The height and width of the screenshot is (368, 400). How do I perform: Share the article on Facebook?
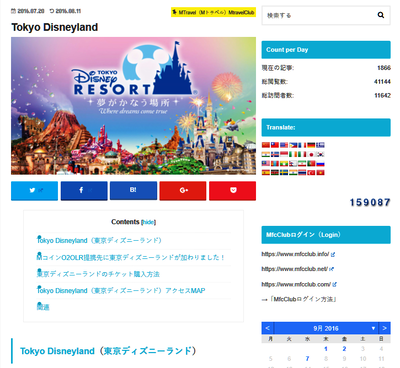84,191
